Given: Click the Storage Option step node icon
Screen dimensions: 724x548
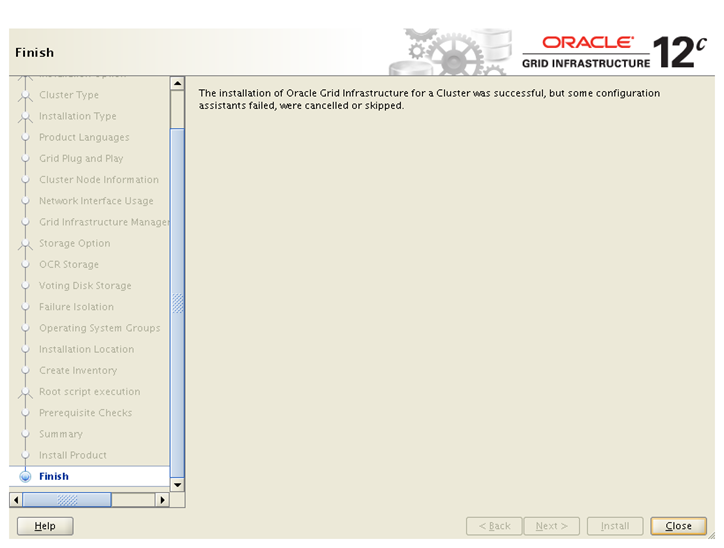Looking at the screenshot, I should [x=25, y=244].
